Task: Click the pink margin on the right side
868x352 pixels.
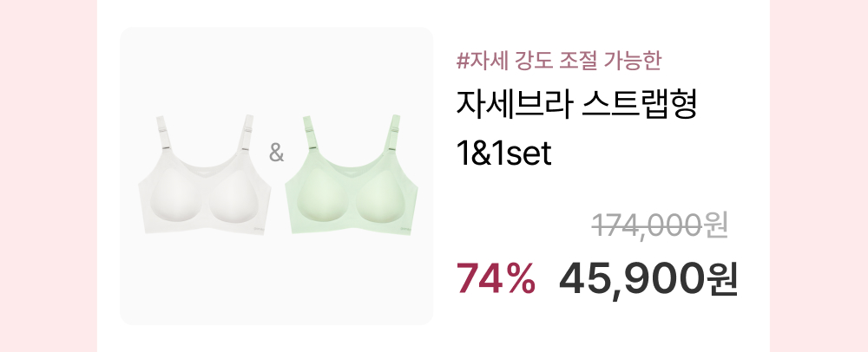Action: [x=819, y=176]
